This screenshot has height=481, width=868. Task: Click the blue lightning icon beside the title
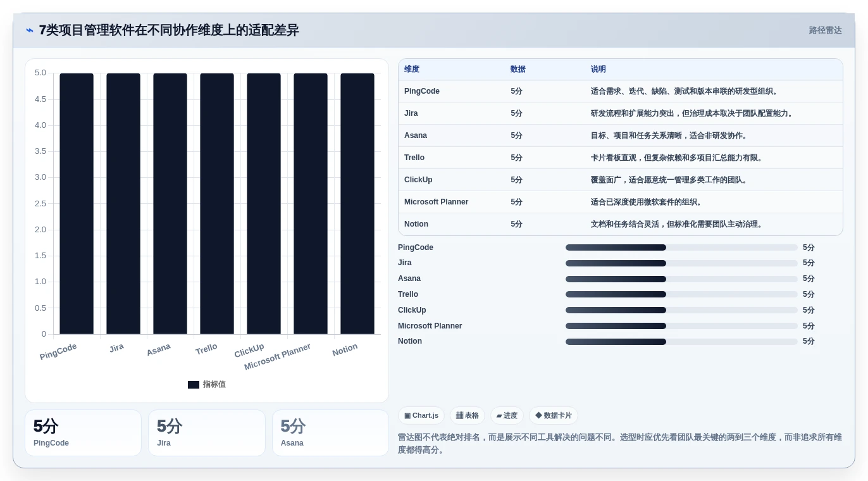30,30
